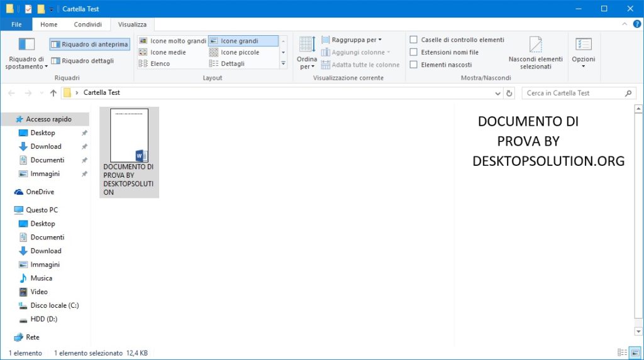This screenshot has height=360, width=644.
Task: Click the Cerca in Cartella Test field
Action: coord(574,93)
